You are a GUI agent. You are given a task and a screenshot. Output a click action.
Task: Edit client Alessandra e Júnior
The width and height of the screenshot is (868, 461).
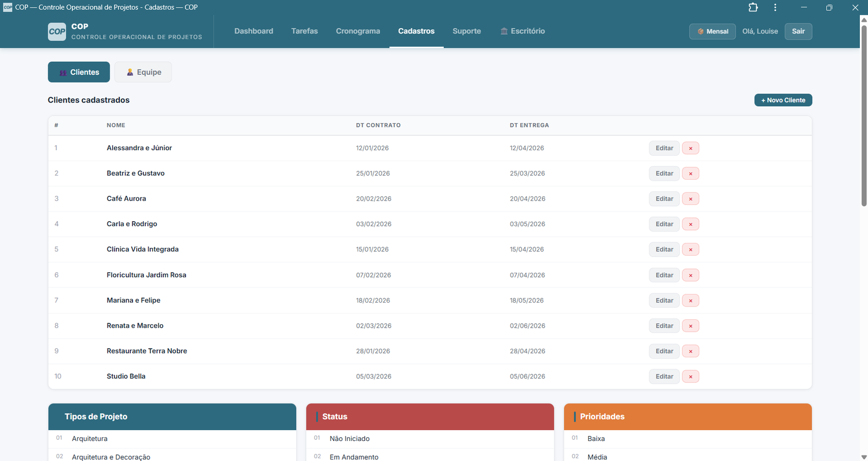(664, 148)
